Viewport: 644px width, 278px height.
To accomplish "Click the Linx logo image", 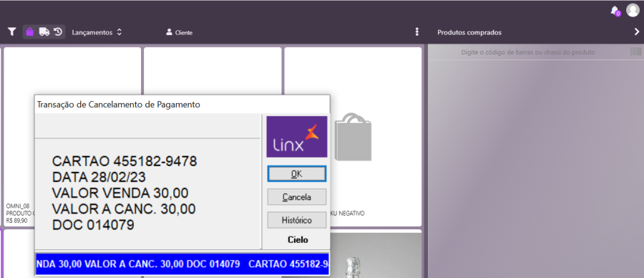I will (x=296, y=137).
